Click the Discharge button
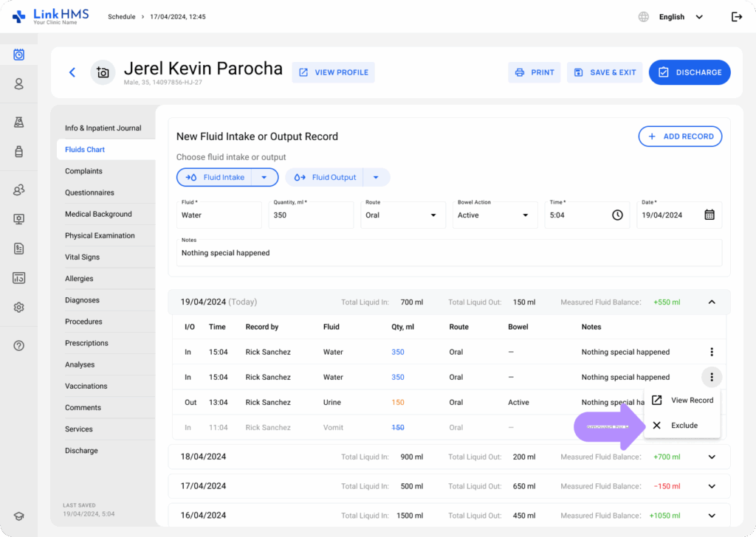The height and width of the screenshot is (537, 756). [690, 72]
